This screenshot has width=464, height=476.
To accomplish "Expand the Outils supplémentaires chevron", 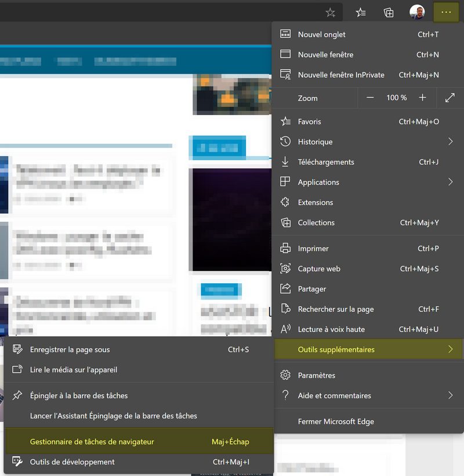I will [x=450, y=349].
